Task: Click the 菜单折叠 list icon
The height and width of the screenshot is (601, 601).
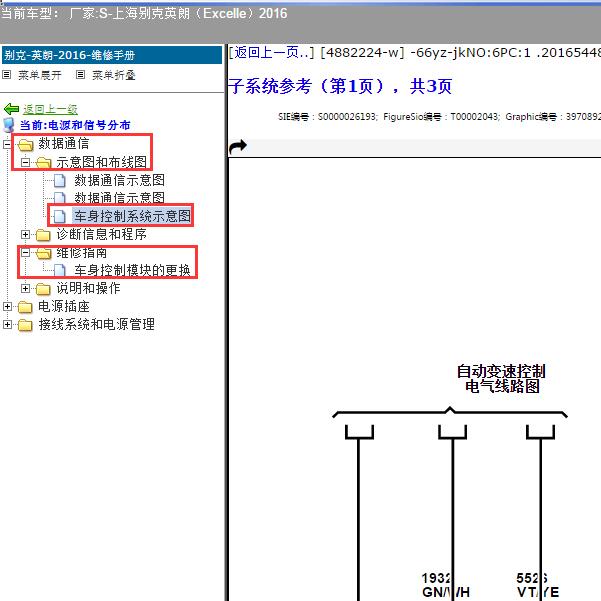Action: coord(80,75)
